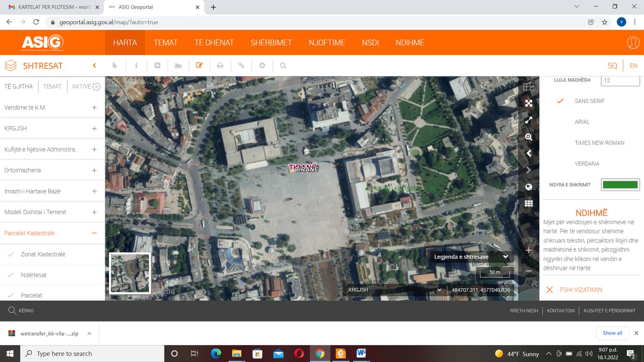644x362 pixels.
Task: Open the SHËRBIMET menu
Action: pos(271,43)
